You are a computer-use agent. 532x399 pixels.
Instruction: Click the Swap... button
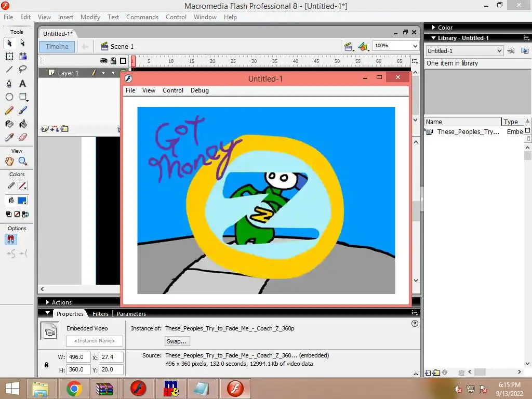tap(177, 341)
